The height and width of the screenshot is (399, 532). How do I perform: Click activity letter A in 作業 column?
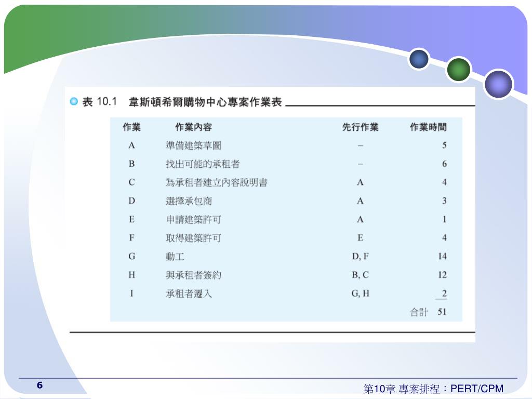coord(131,145)
